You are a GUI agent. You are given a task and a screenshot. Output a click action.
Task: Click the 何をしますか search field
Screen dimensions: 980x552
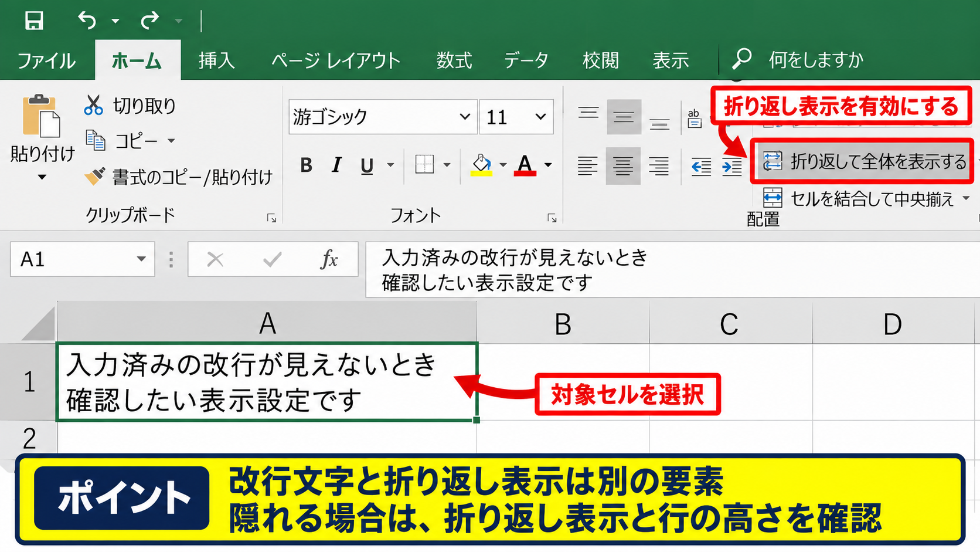coord(816,60)
